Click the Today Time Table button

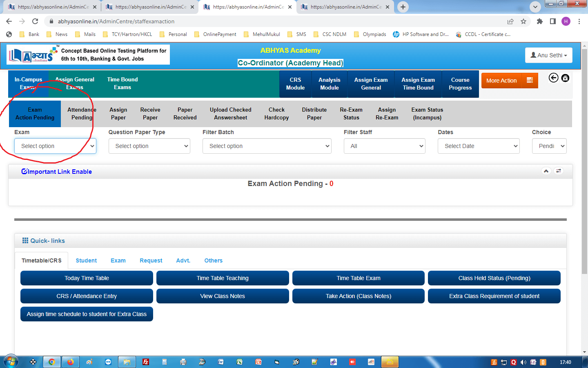tap(87, 278)
